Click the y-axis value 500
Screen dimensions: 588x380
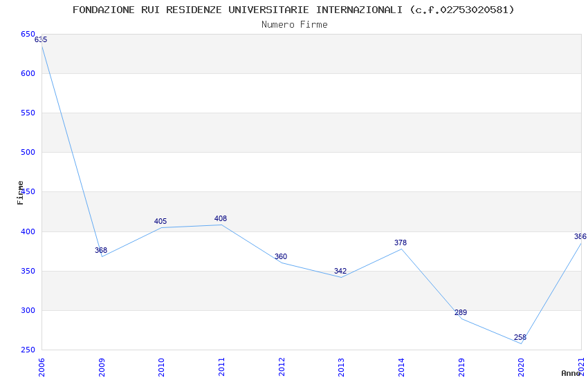pyautogui.click(x=28, y=152)
